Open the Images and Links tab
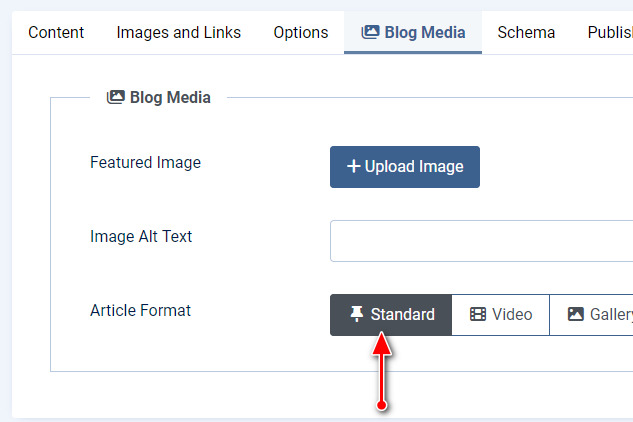 (x=178, y=33)
